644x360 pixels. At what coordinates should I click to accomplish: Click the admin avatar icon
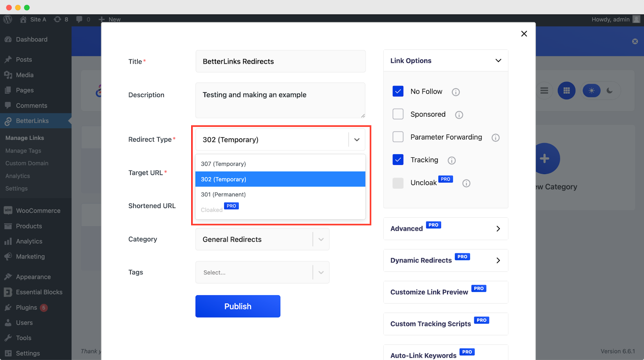click(636, 19)
